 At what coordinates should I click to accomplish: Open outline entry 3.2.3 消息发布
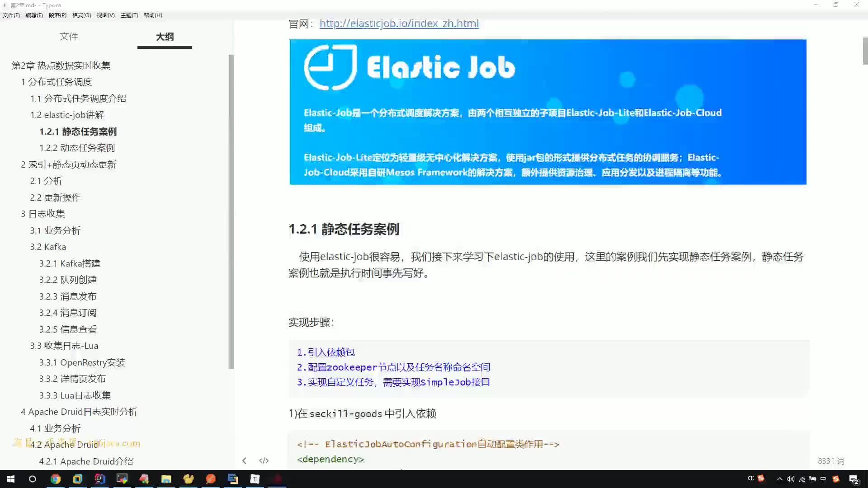(x=68, y=296)
